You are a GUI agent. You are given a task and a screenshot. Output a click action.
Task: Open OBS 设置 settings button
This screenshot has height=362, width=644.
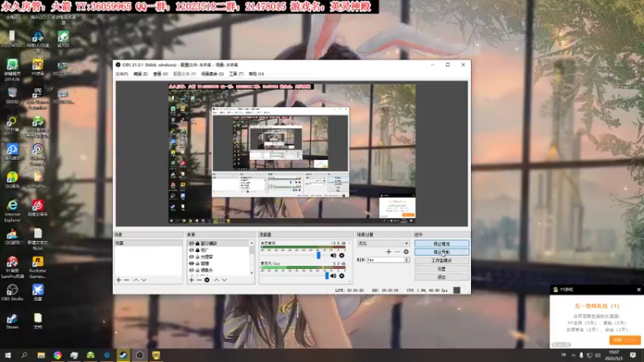441,269
